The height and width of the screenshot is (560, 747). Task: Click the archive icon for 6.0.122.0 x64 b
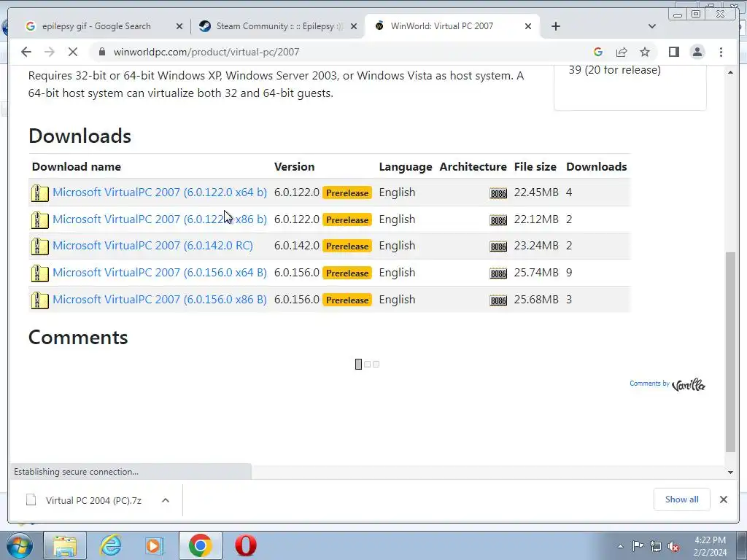click(x=39, y=192)
